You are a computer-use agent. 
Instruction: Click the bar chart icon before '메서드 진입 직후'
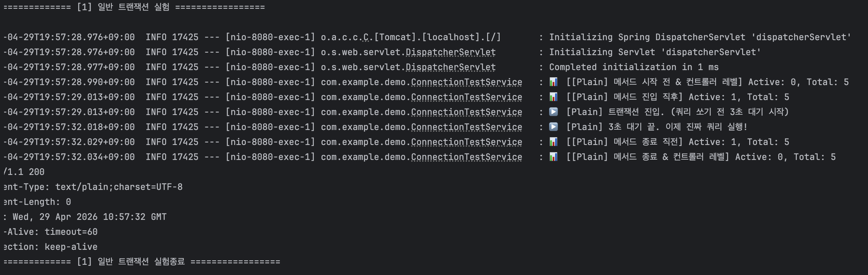click(553, 97)
